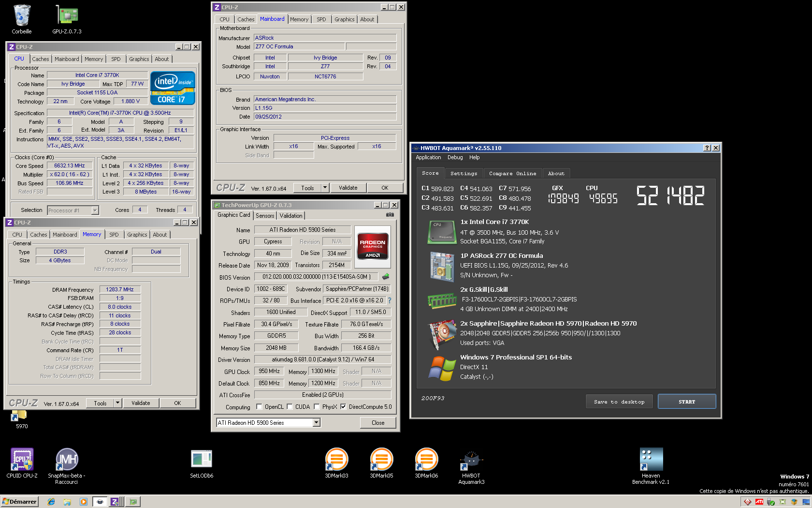Click Validate in Mainboard CPU-Z window
The height and width of the screenshot is (508, 812).
point(348,188)
